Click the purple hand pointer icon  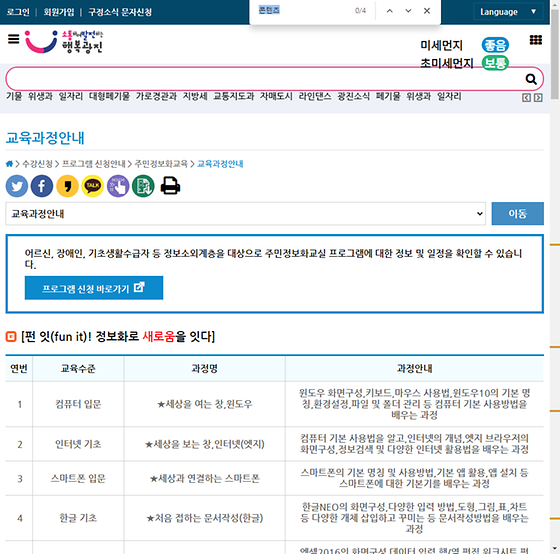click(x=118, y=186)
